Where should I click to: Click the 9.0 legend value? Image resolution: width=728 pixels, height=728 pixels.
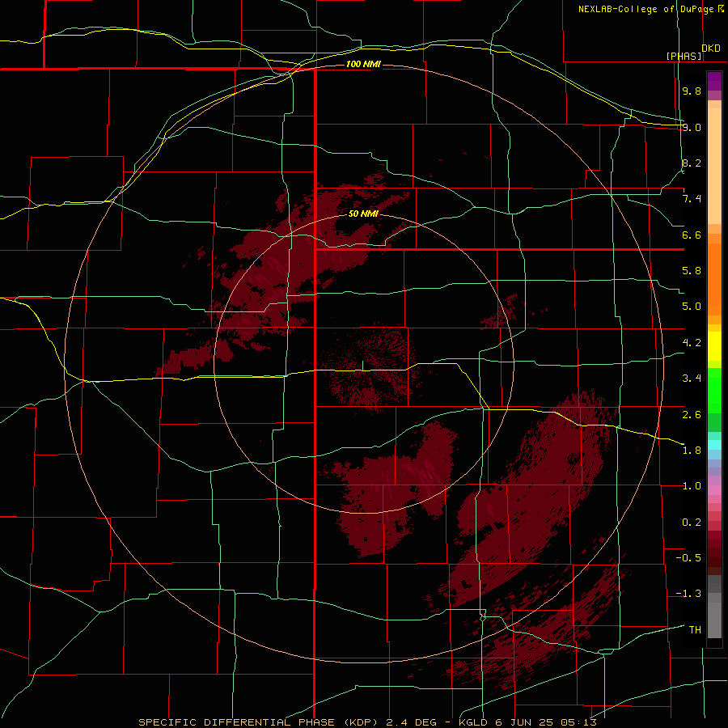[692, 127]
